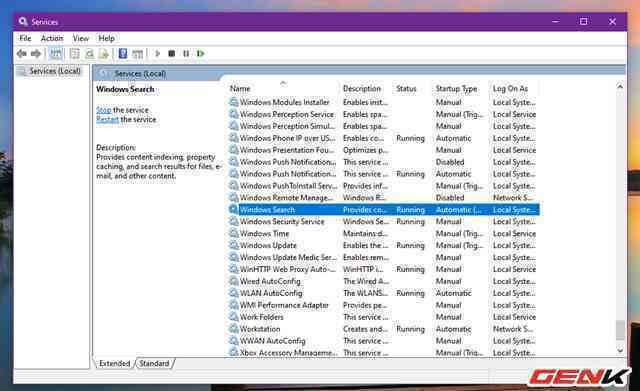Image resolution: width=640 pixels, height=391 pixels.
Task: Click the Restart Service icon in toolbar
Action: click(200, 53)
